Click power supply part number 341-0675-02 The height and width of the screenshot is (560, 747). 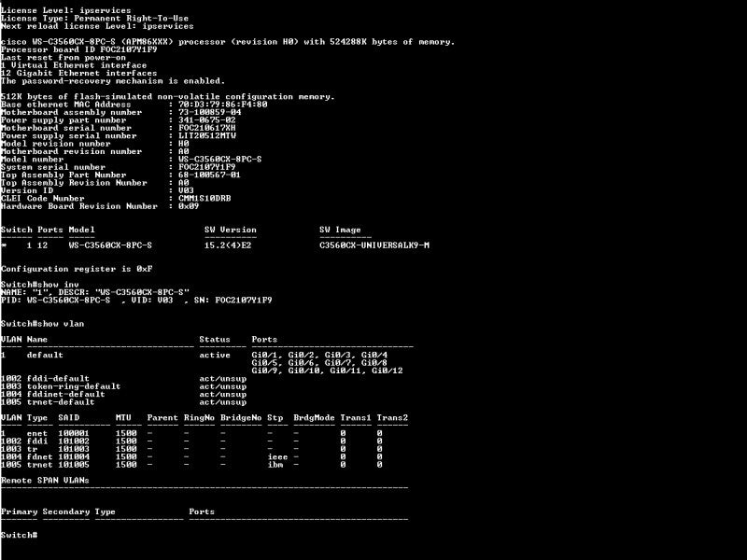[x=207, y=120]
